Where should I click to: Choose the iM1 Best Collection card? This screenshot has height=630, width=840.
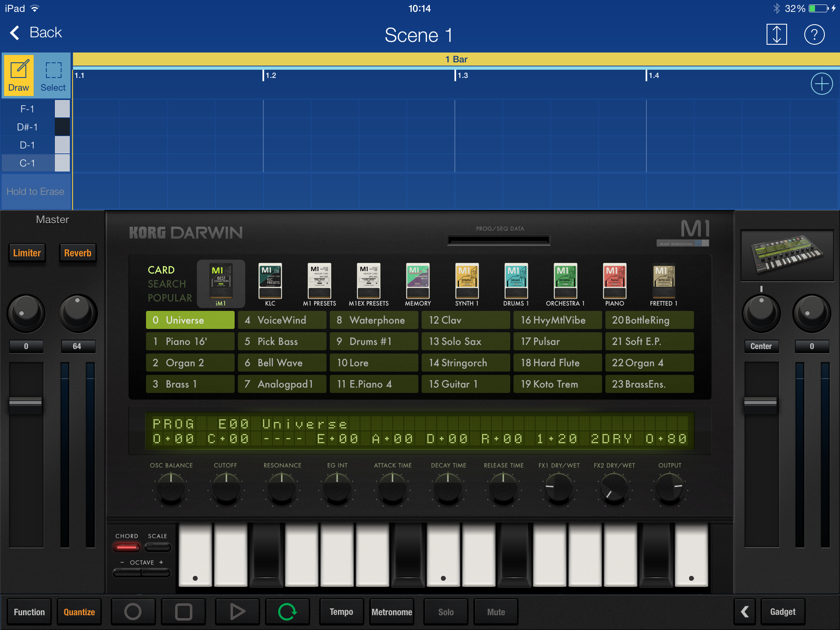[x=221, y=284]
